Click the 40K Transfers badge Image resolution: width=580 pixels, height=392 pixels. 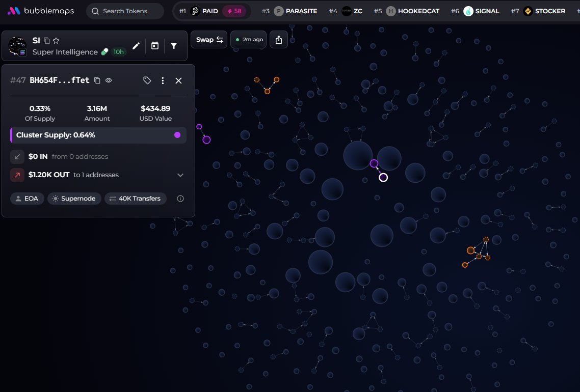click(136, 199)
